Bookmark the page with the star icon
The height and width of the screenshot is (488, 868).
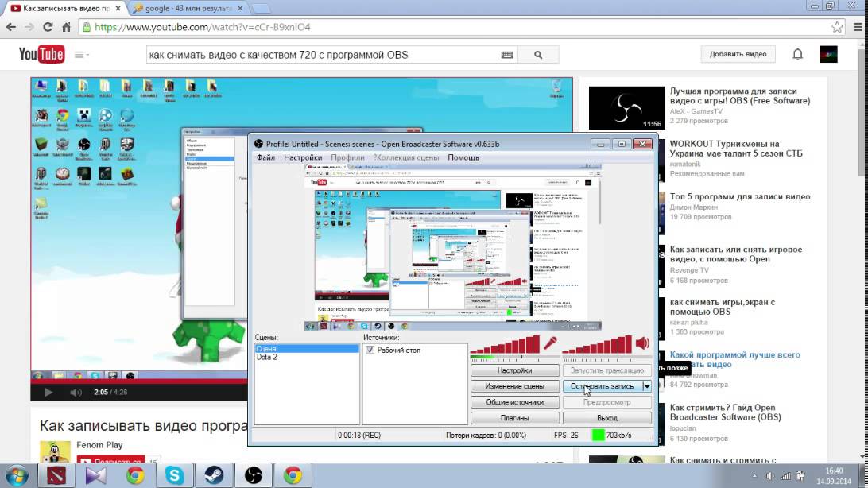[x=837, y=27]
